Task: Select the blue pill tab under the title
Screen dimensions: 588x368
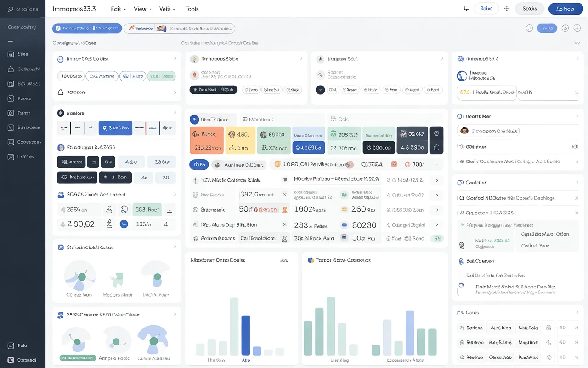Action: (x=87, y=29)
